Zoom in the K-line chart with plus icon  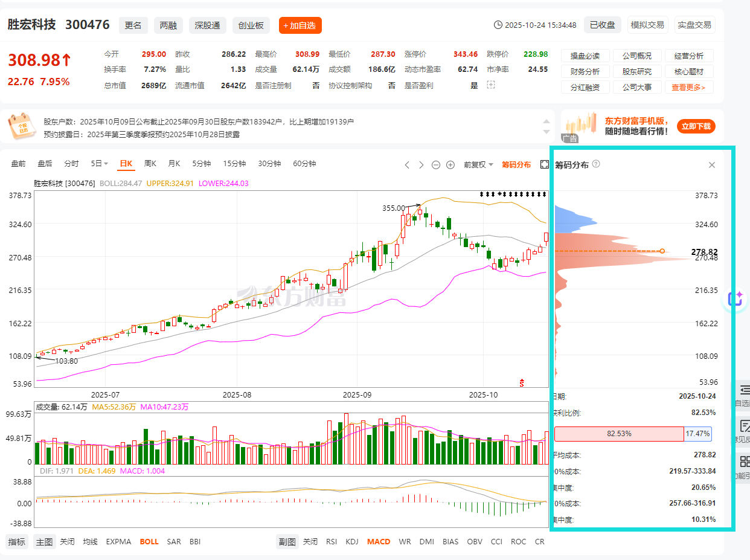pyautogui.click(x=450, y=165)
